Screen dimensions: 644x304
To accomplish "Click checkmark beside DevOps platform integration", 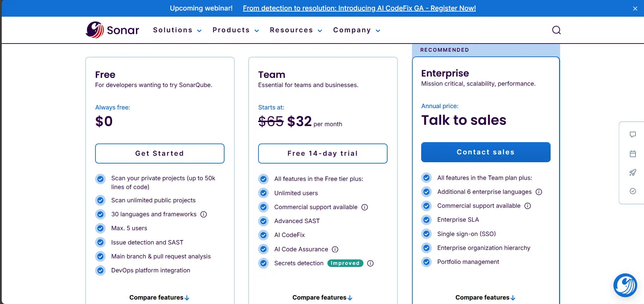I will click(100, 270).
